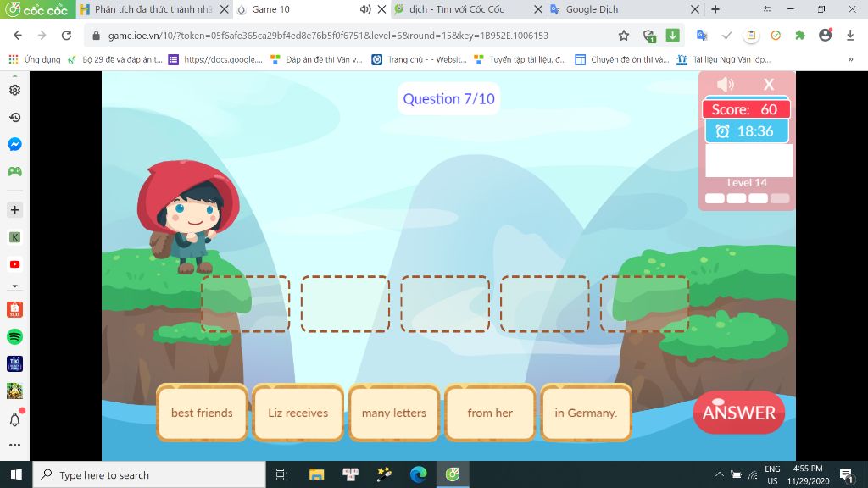The width and height of the screenshot is (868, 488).
Task: Switch to the Phân tích đa thức tab
Action: (153, 9)
